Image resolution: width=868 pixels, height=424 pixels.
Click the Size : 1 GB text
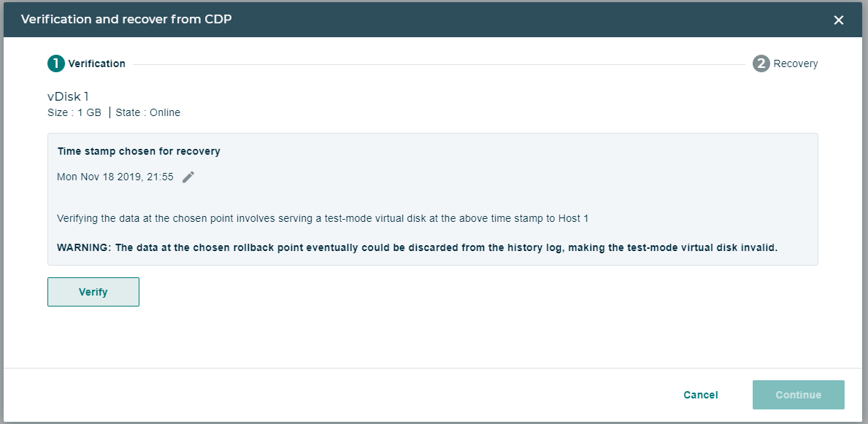(x=74, y=112)
